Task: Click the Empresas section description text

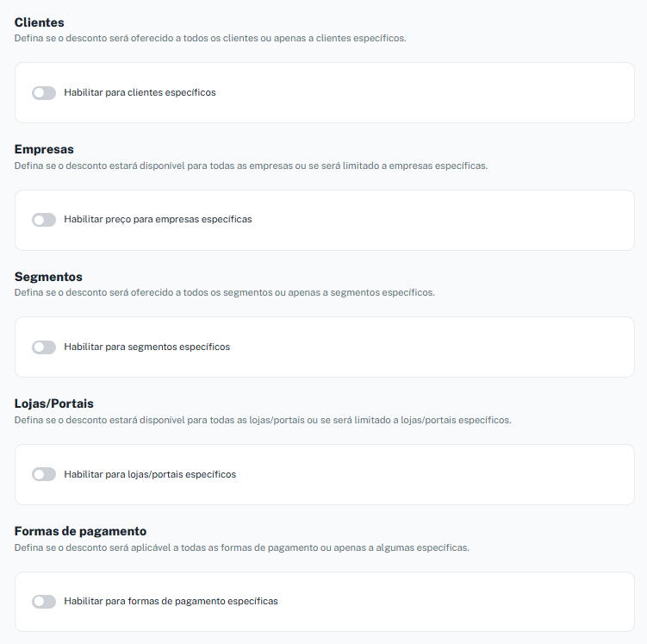Action: coord(251,166)
